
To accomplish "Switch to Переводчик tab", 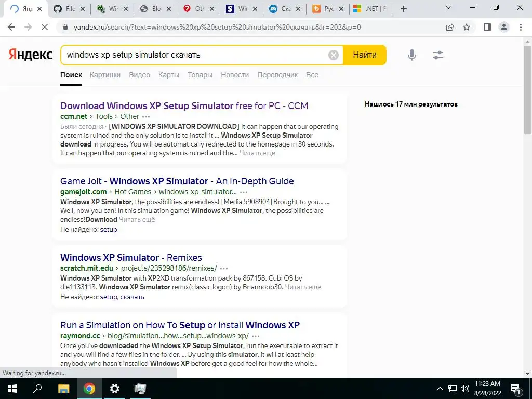I will 277,75.
